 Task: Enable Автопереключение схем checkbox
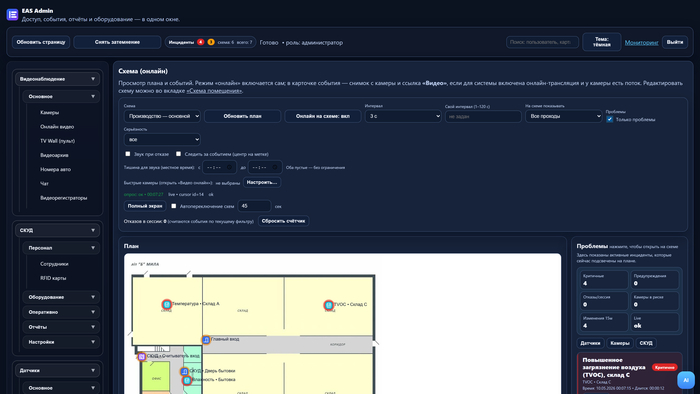pyautogui.click(x=174, y=206)
